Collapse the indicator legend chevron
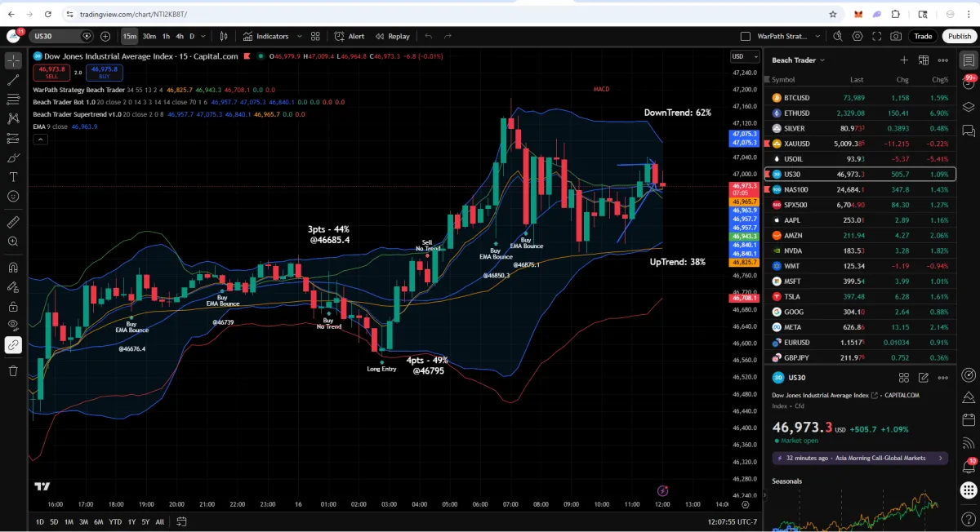This screenshot has width=980, height=532. pyautogui.click(x=39, y=140)
